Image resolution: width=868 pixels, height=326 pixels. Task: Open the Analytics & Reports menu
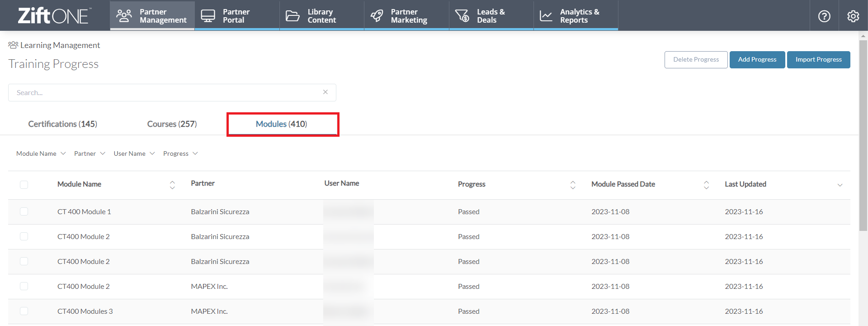[x=576, y=16]
